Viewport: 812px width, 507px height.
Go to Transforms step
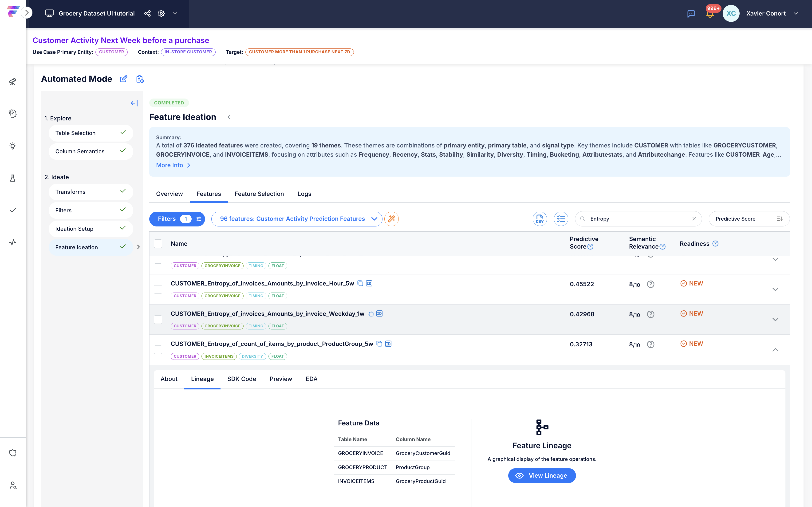(x=91, y=192)
